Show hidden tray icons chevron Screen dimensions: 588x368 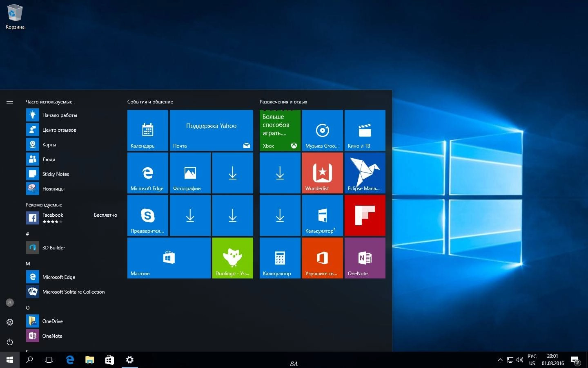pyautogui.click(x=500, y=360)
